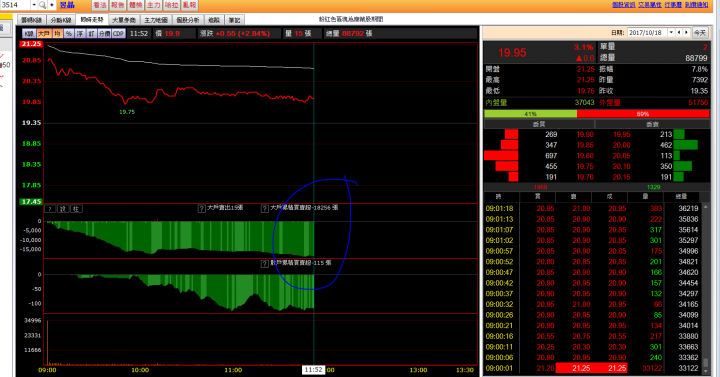The height and width of the screenshot is (377, 720).
Task: Open the stock code 3514 dropdown arrow
Action: coord(34,5)
